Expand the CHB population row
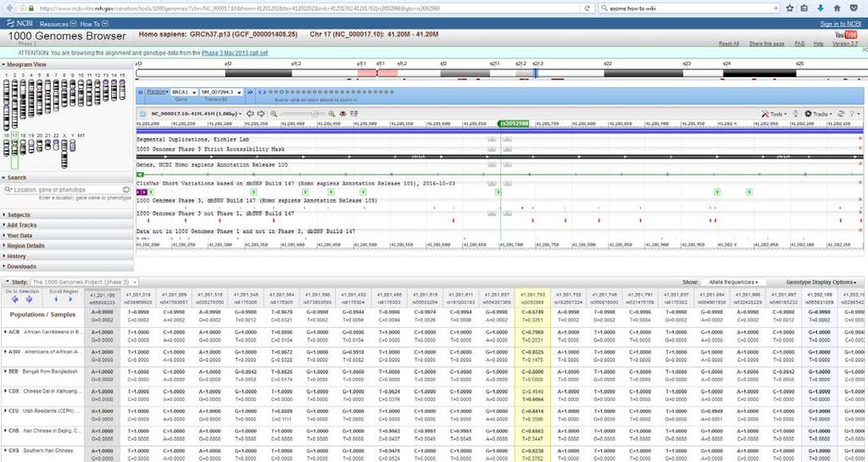868x462 pixels. tap(6, 431)
